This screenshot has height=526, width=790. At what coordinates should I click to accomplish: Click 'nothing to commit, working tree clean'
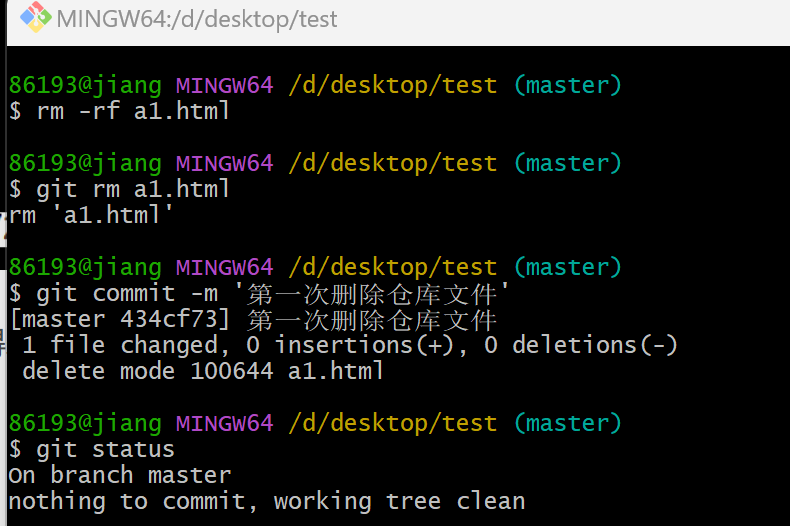coord(267,501)
